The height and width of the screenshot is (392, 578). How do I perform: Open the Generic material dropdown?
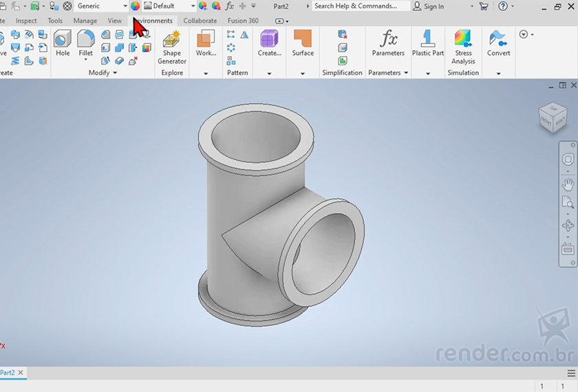click(125, 6)
